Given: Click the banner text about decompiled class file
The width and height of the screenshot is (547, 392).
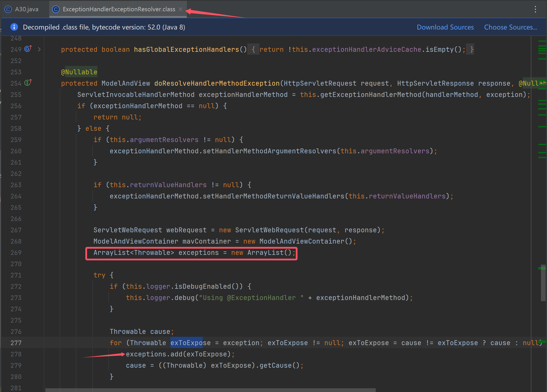Looking at the screenshot, I should coord(104,27).
